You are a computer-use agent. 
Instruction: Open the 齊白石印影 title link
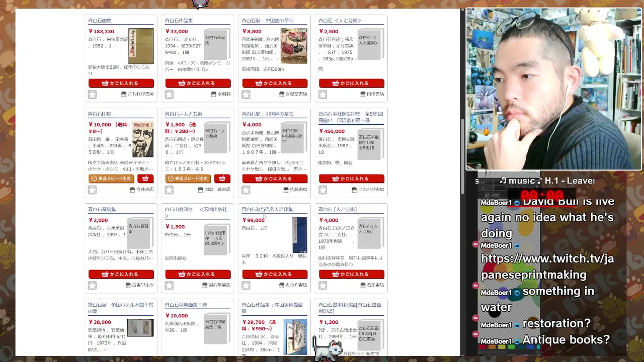[x=100, y=114]
